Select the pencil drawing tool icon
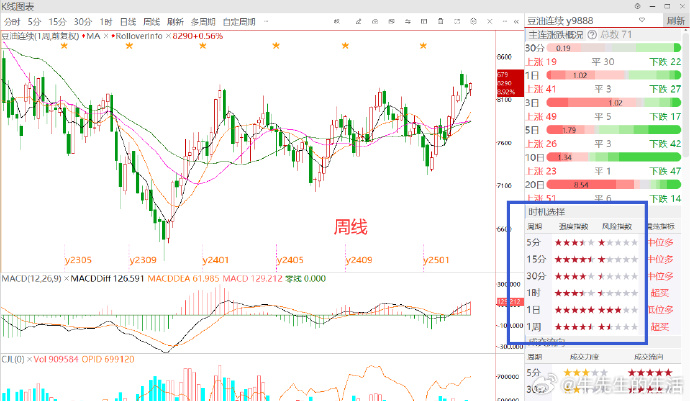The height and width of the screenshot is (401, 690). click(x=359, y=21)
